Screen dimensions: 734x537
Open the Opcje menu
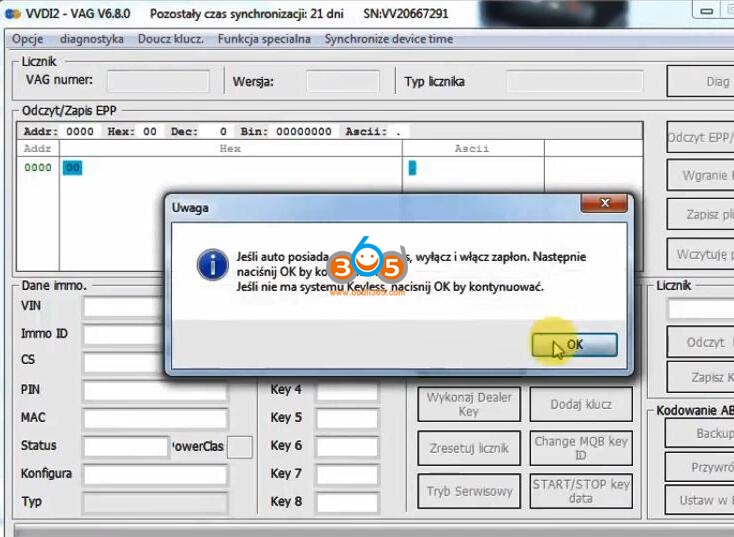click(28, 39)
